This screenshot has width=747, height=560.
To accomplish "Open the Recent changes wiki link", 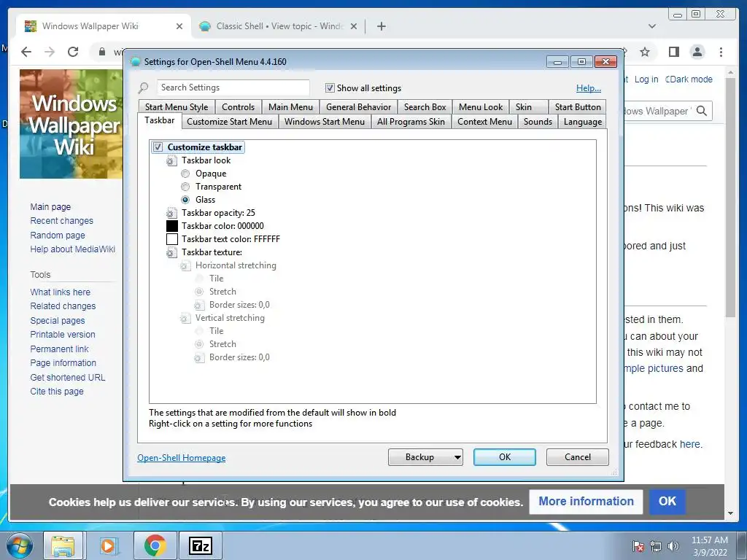I will (x=61, y=221).
